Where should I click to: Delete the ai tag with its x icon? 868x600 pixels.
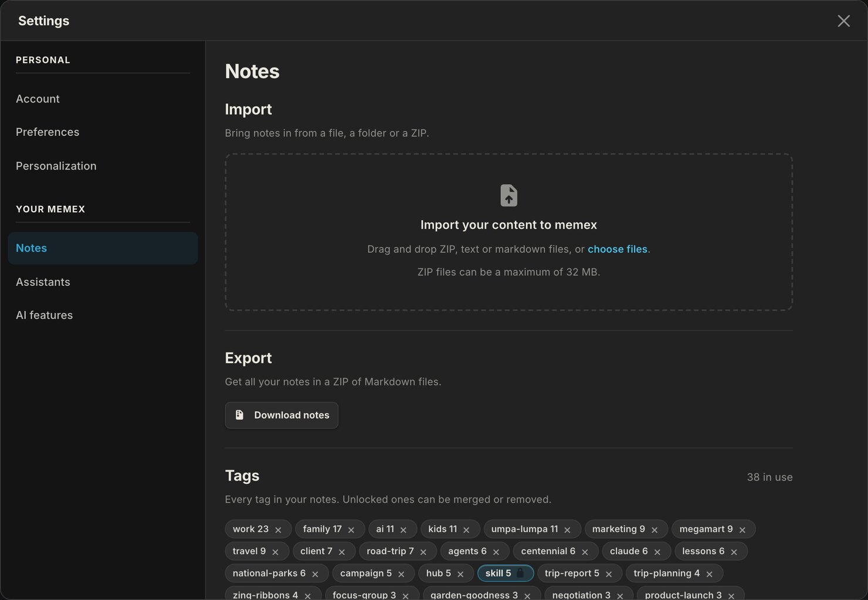click(x=404, y=530)
